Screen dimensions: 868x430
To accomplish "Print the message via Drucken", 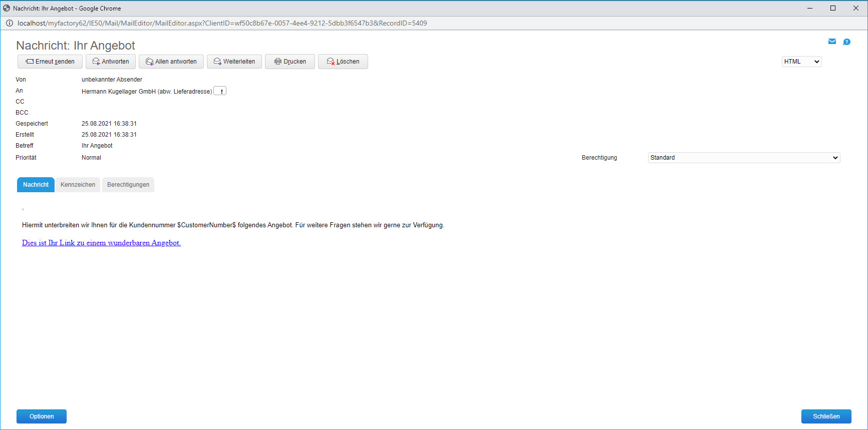I will (x=290, y=62).
